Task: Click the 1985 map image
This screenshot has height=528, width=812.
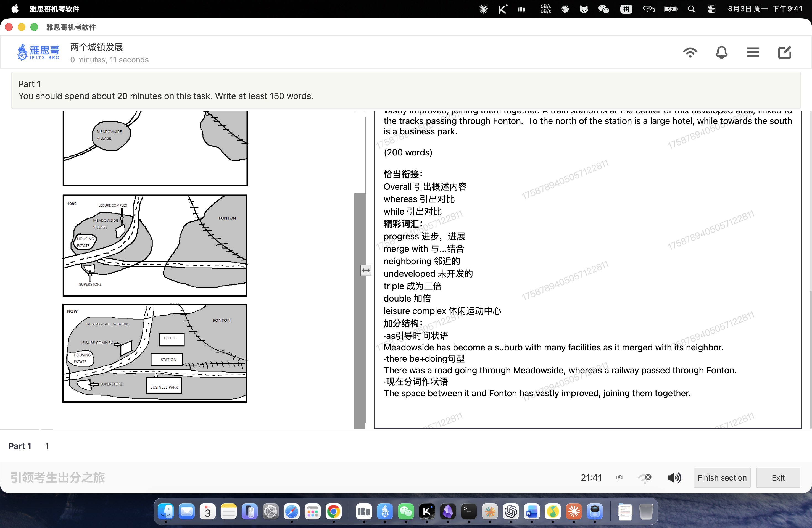Action: click(155, 245)
